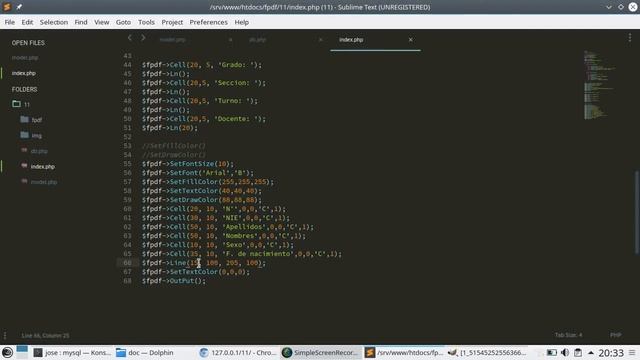Click the FOLDERS sidebar heading
The height and width of the screenshot is (360, 640).
click(x=24, y=89)
